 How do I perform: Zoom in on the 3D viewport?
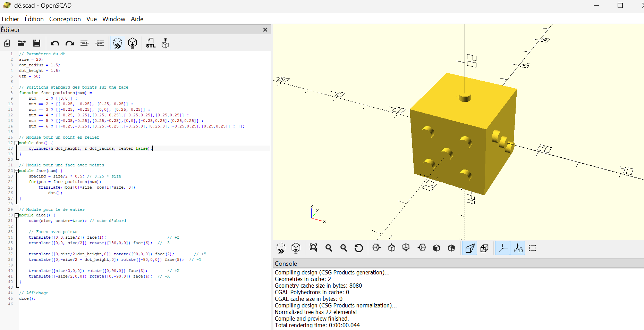point(329,248)
